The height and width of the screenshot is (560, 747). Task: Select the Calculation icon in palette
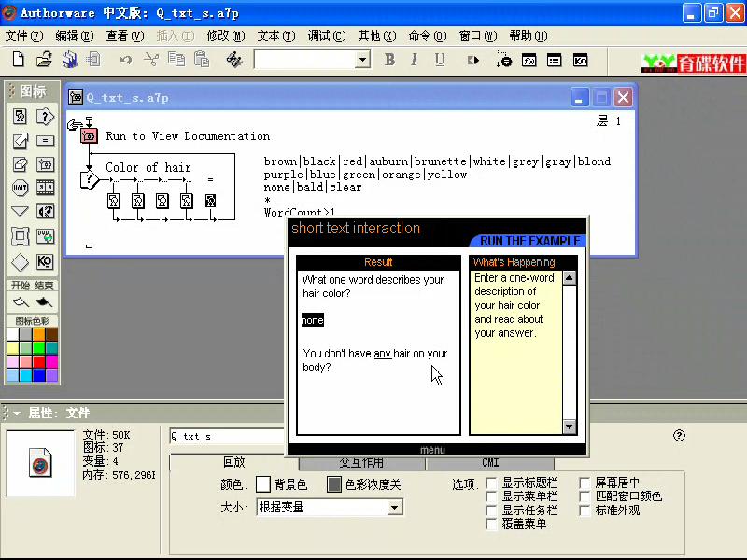[45, 141]
